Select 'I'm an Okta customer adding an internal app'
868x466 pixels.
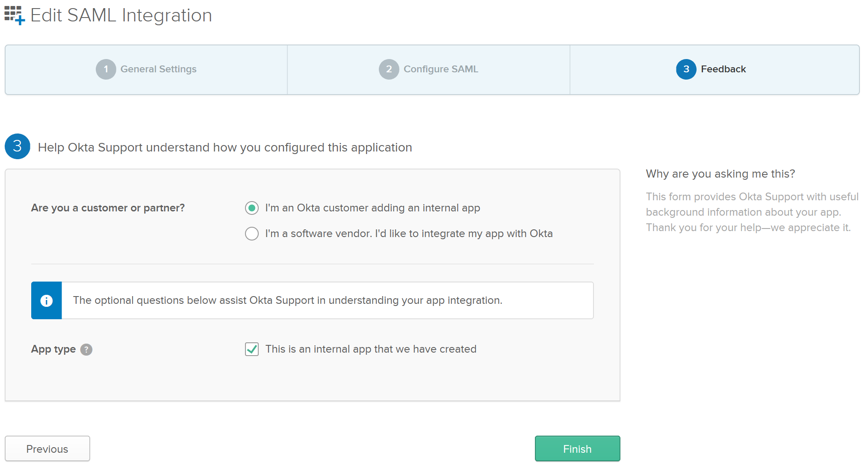[251, 208]
